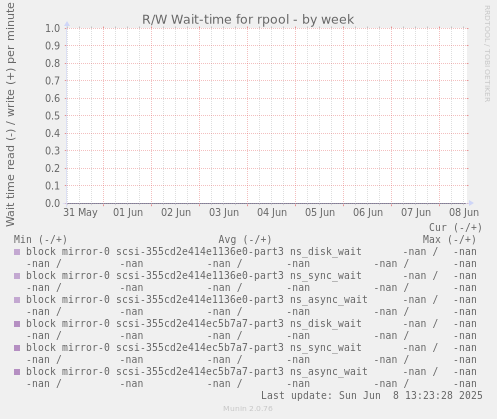
Task: Click the "Avg (-/+)" column header
Action: tap(245, 240)
